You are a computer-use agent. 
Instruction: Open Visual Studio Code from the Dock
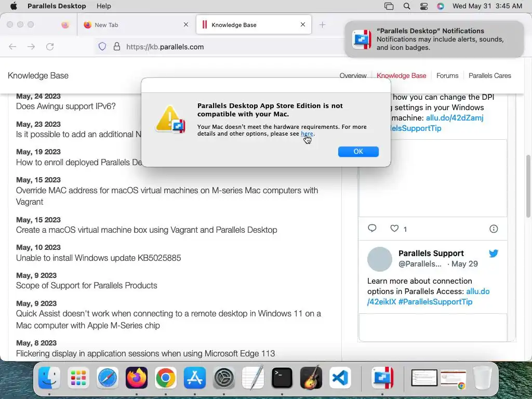pyautogui.click(x=340, y=378)
